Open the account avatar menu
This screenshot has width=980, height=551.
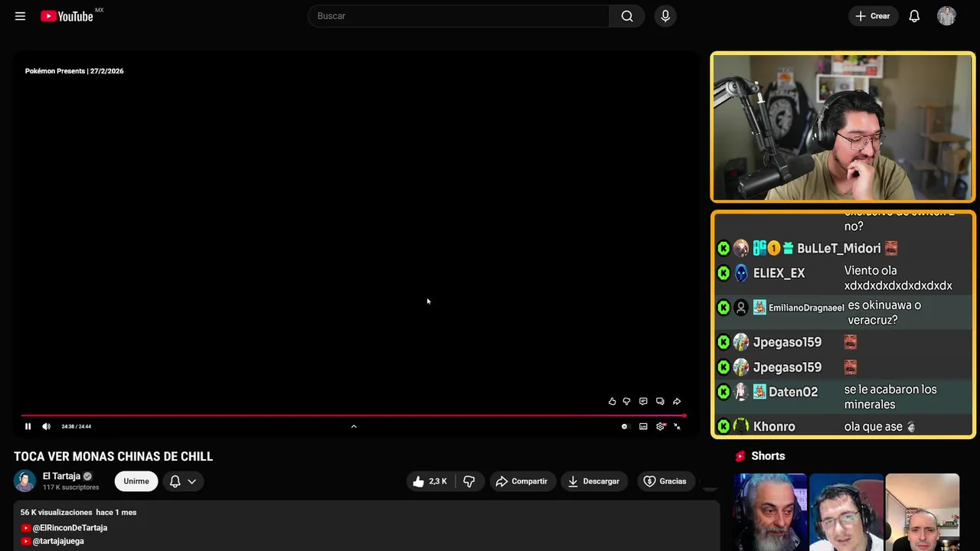(946, 16)
